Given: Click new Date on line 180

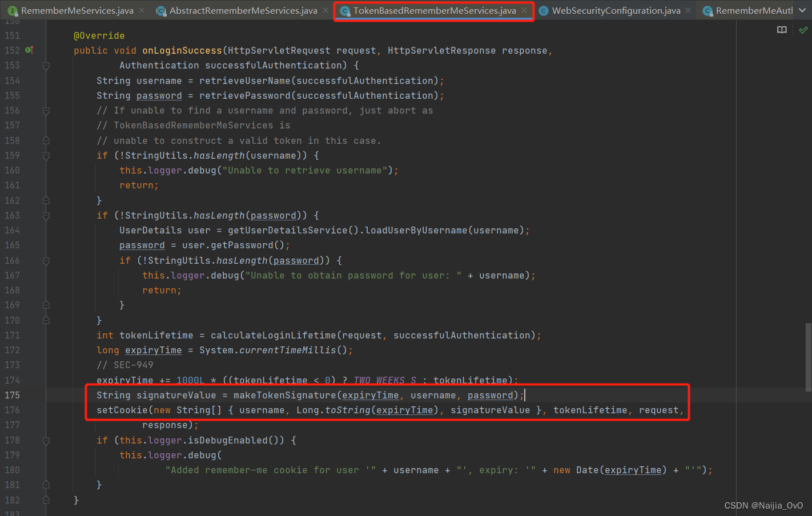Looking at the screenshot, I should pos(576,470).
